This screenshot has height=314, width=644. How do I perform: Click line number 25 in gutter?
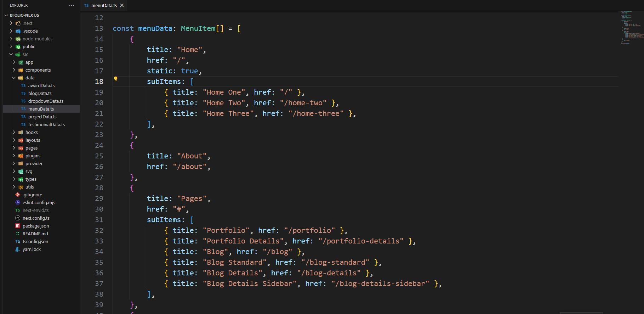(x=99, y=156)
